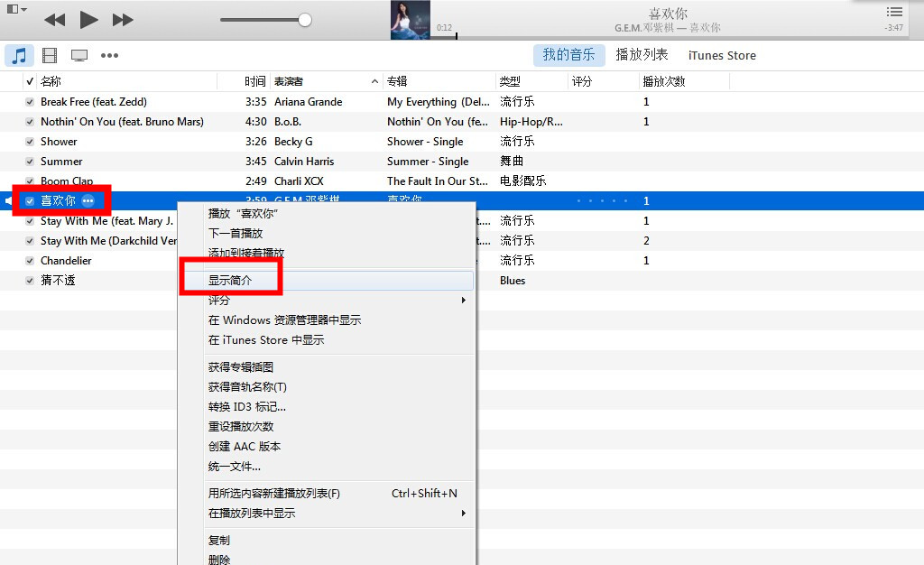This screenshot has height=565, width=924.
Task: Uncheck the Stay With Me (feat. Mary J. checkbox
Action: pos(30,221)
